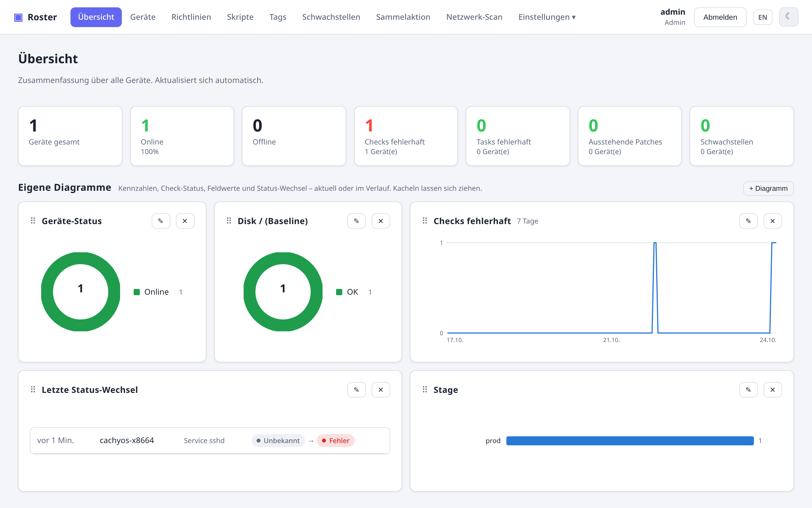The height and width of the screenshot is (508, 812).
Task: Grab the Checks fehlerhaft chart drag handle
Action: click(x=425, y=221)
